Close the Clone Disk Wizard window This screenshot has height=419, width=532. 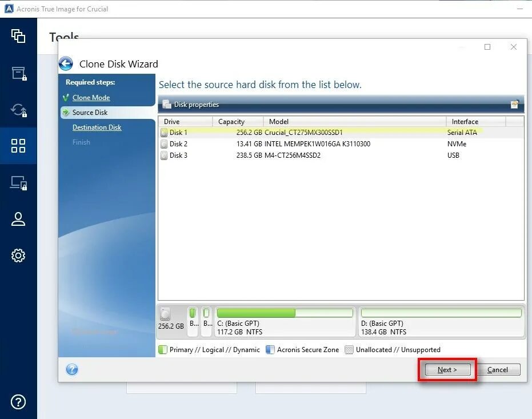point(514,47)
